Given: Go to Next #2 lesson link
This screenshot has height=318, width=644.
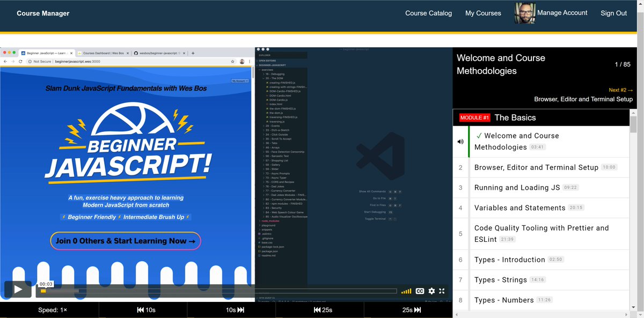Looking at the screenshot, I should [621, 90].
